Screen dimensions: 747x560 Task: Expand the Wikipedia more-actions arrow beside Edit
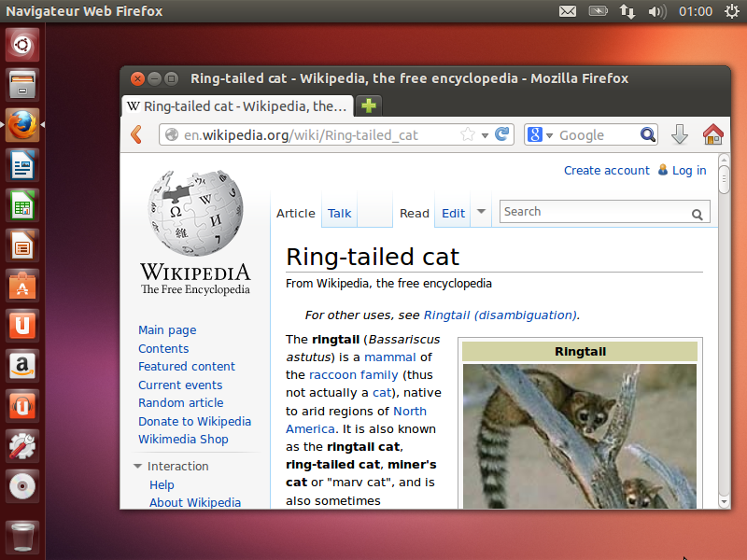[x=481, y=212]
